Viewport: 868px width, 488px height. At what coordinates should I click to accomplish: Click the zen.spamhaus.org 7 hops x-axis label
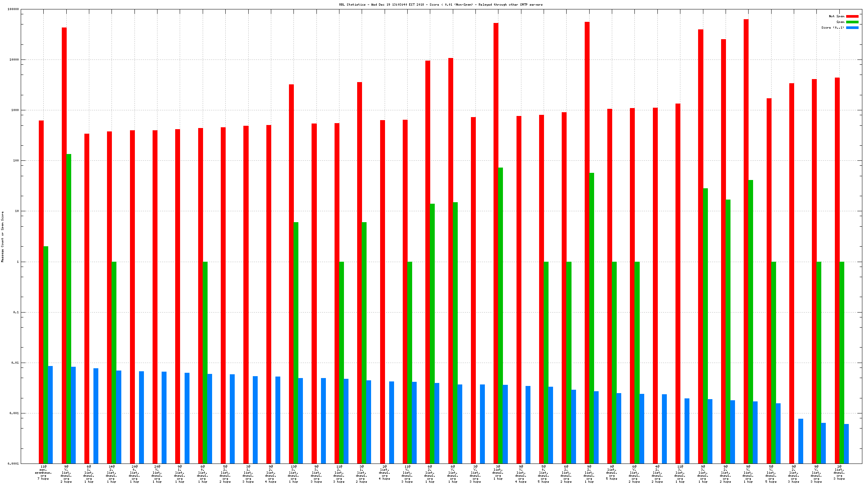43,473
